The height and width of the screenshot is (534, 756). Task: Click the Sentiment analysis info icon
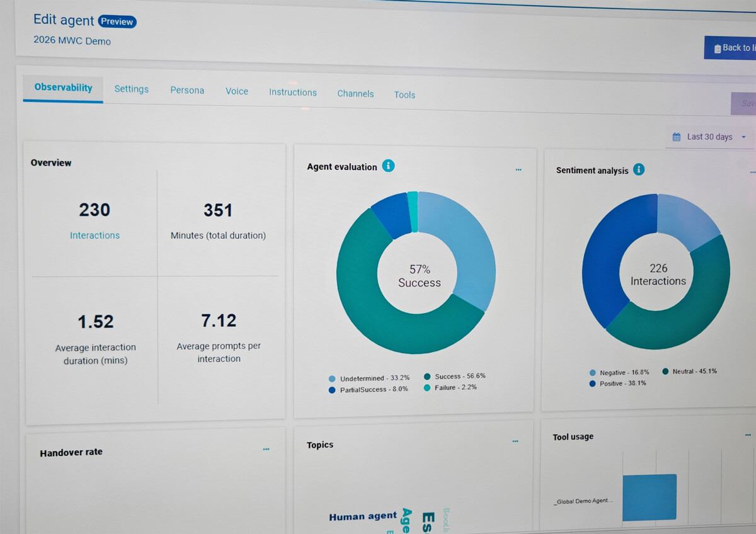coord(639,169)
